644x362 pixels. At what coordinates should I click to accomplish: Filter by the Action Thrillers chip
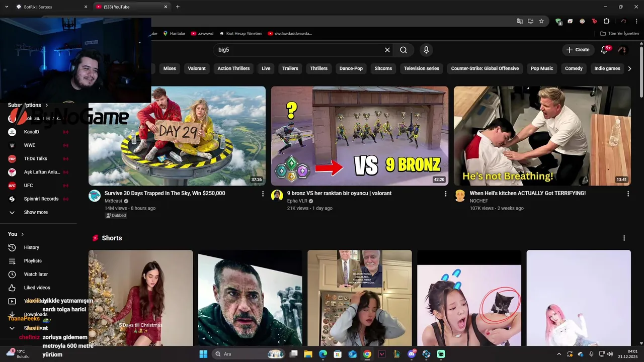point(233,68)
